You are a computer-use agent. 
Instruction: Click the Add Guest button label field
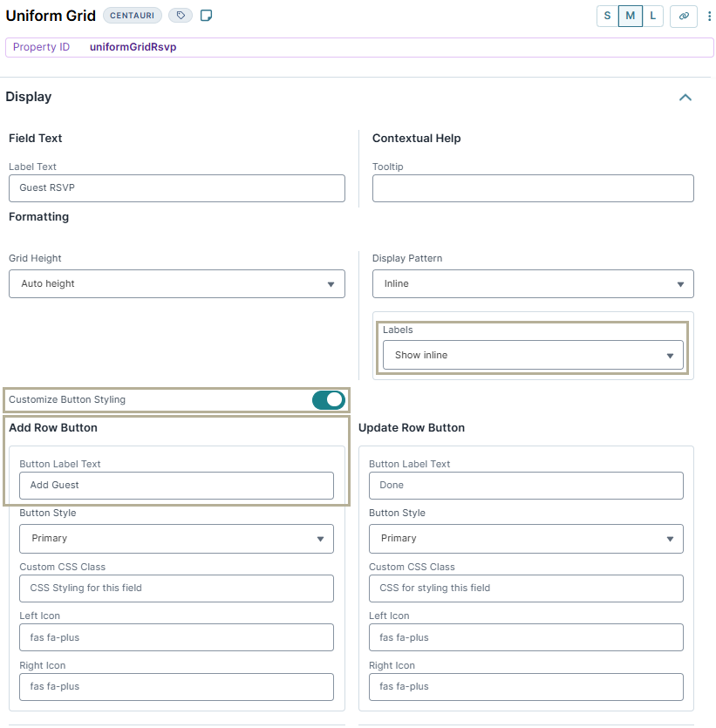[x=176, y=486]
